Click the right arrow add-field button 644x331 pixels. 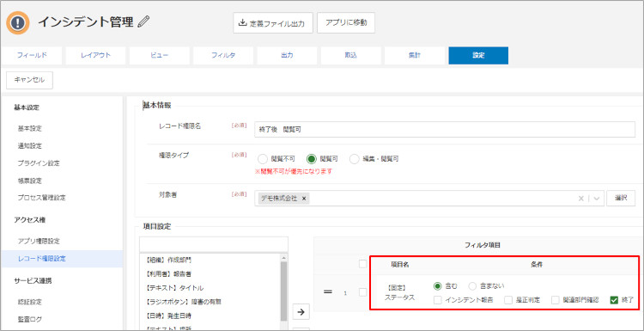[301, 312]
